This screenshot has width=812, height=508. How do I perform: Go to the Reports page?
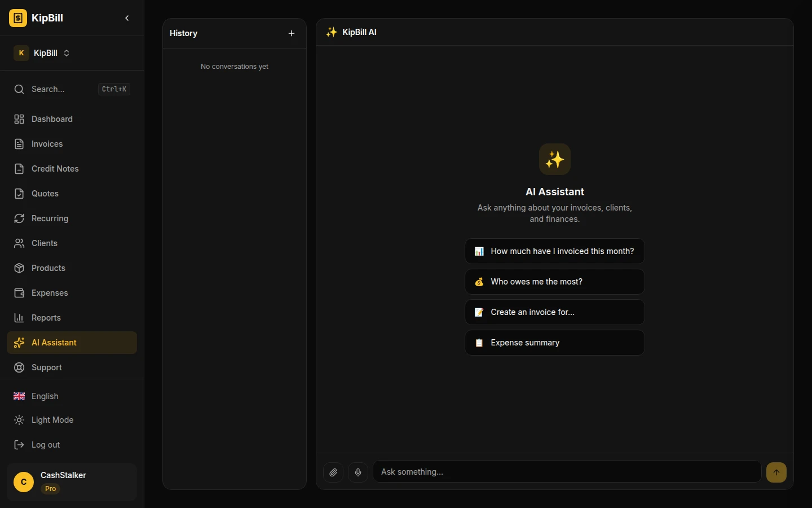46,318
